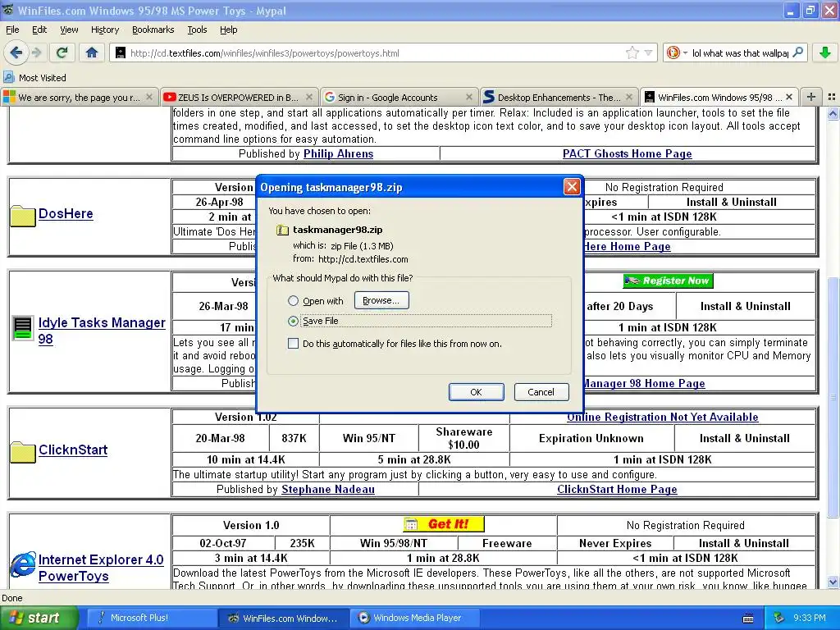Click the search box text field

740,52
